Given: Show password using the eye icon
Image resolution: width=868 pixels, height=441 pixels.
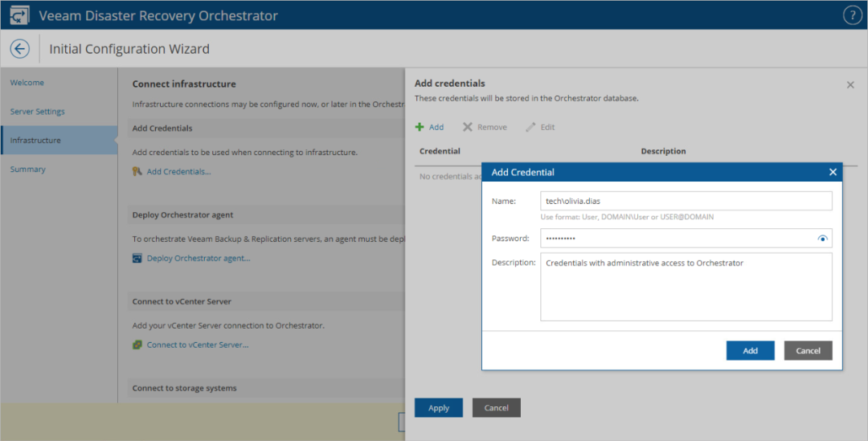Looking at the screenshot, I should (x=822, y=239).
